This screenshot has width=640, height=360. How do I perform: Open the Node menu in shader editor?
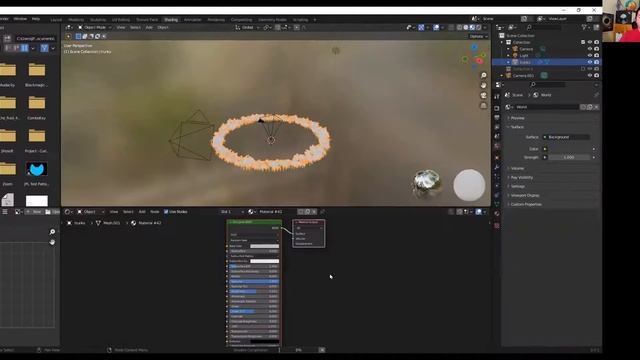(155, 212)
